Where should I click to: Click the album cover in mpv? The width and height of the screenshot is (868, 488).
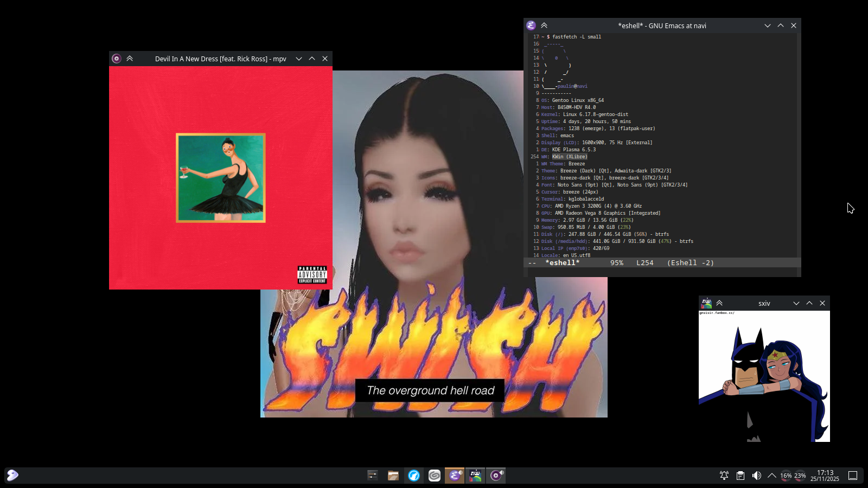coord(221,178)
